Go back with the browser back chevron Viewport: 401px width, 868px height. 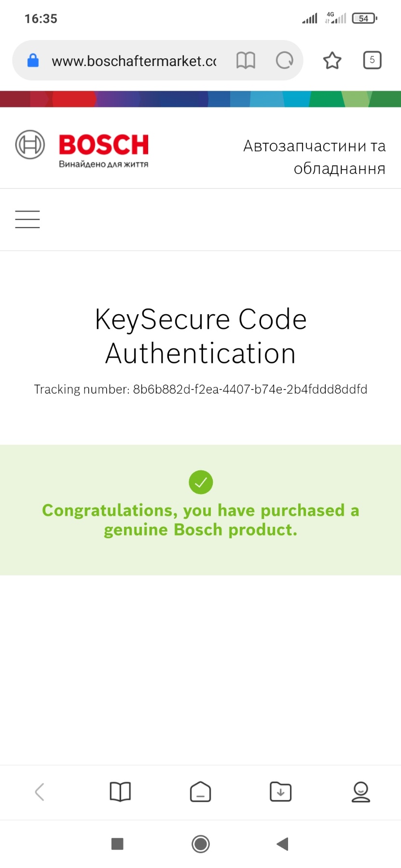[x=40, y=792]
